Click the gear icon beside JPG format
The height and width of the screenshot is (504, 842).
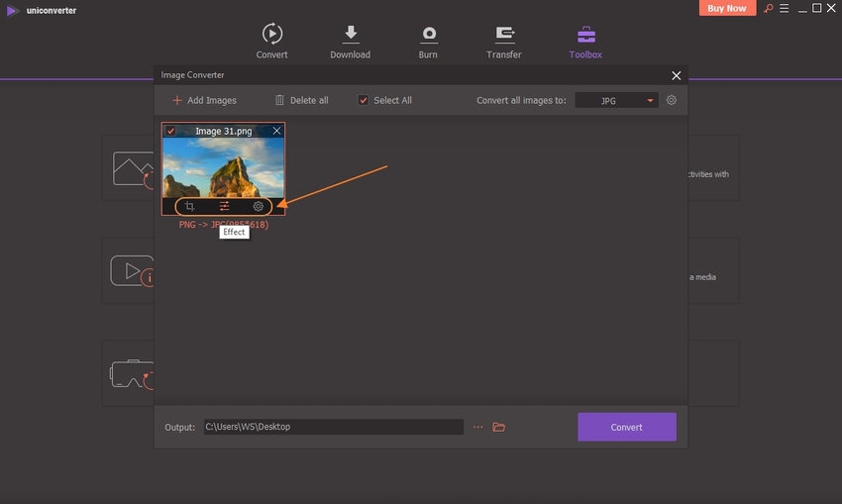[672, 100]
